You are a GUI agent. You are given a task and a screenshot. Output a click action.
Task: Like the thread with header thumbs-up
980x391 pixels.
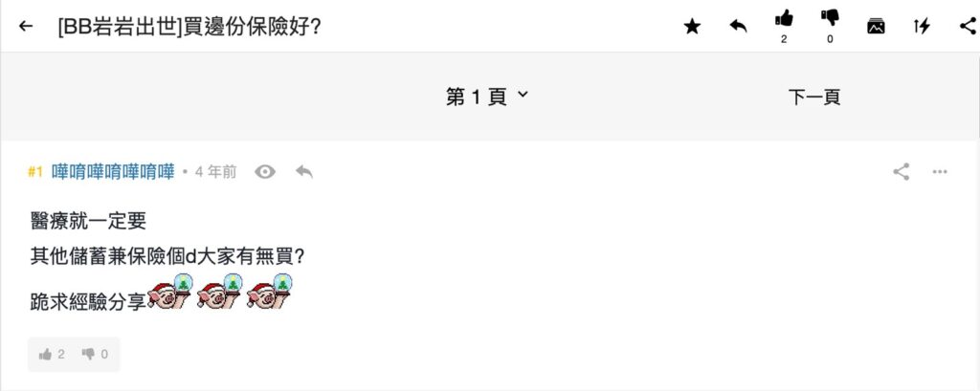[784, 19]
